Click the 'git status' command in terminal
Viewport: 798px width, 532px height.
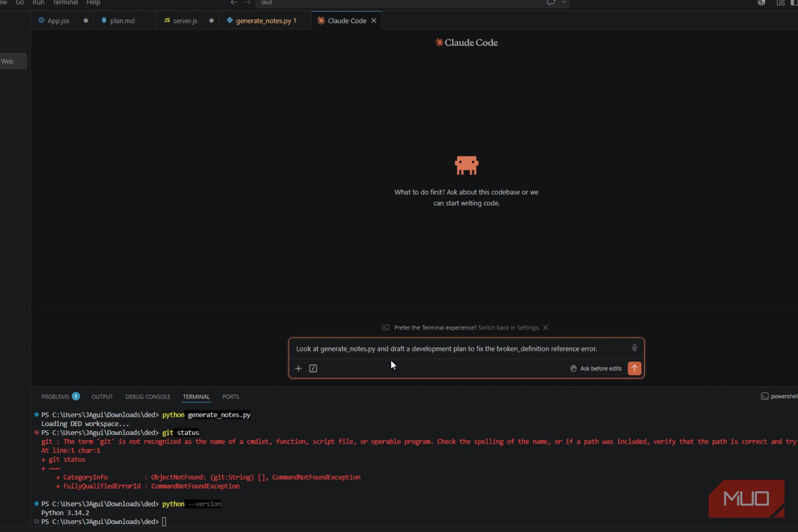180,432
